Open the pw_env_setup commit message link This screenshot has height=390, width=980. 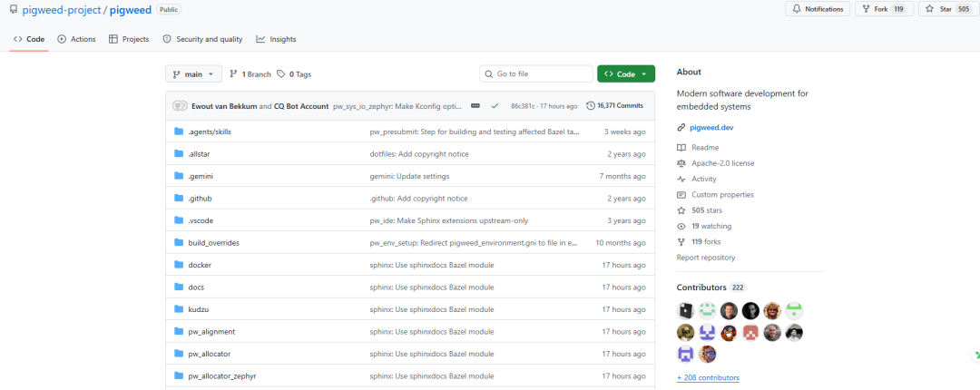(x=474, y=242)
